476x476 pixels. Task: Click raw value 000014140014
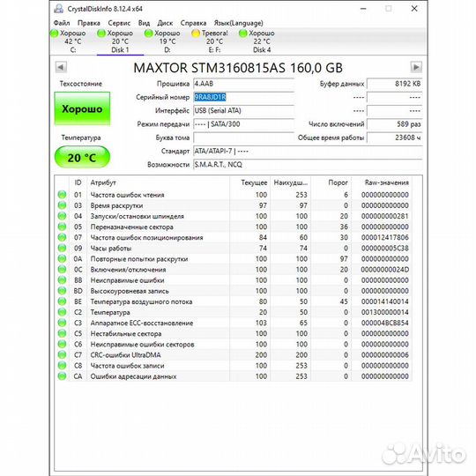tap(385, 301)
